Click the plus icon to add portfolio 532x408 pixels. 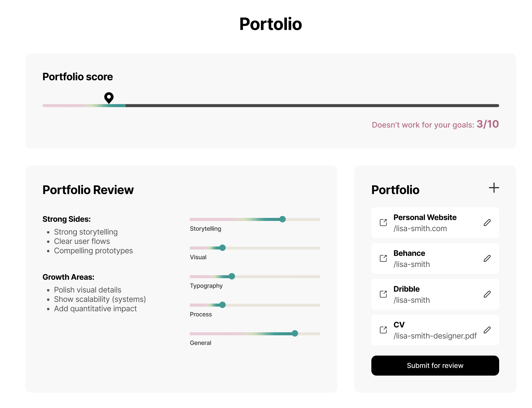click(494, 188)
